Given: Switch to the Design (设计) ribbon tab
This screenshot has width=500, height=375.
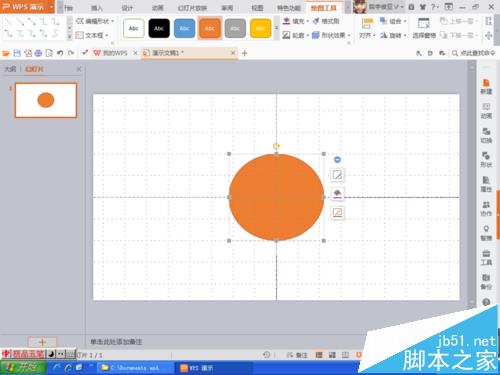Looking at the screenshot, I should click(x=127, y=8).
